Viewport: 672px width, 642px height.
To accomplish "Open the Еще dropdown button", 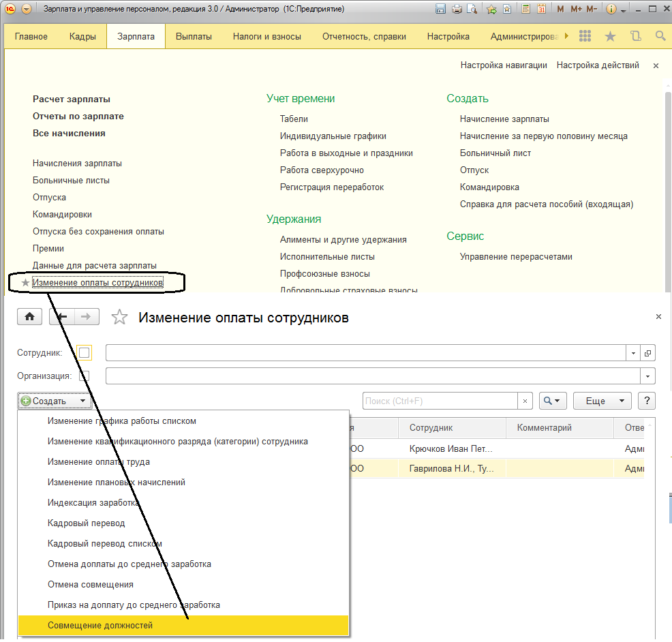I will click(602, 401).
